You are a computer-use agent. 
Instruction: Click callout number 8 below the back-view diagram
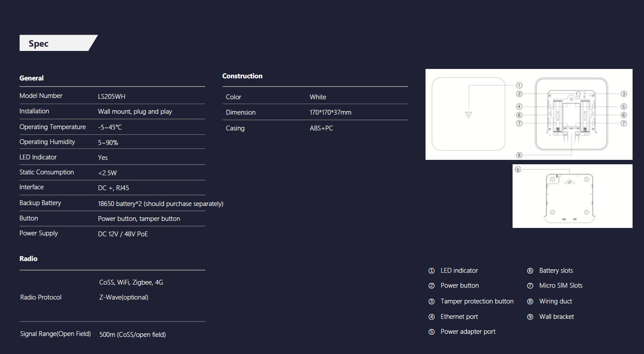pos(519,155)
